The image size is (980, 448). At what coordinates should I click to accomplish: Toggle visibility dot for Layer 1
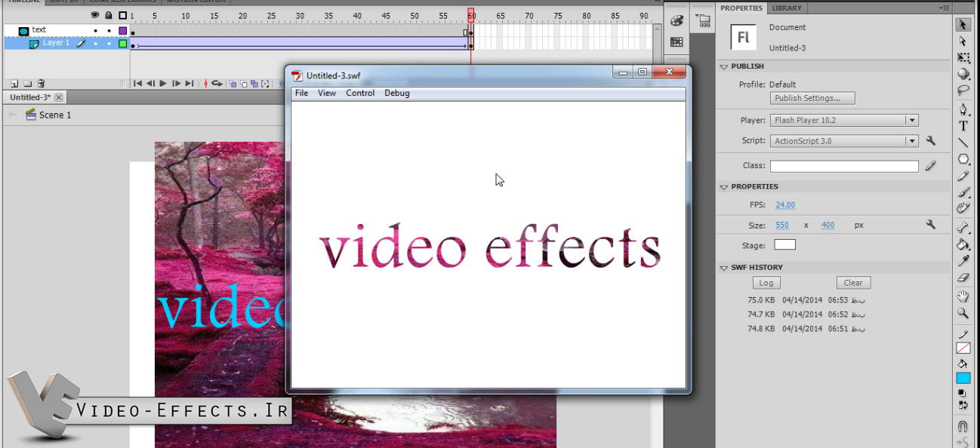[x=96, y=44]
